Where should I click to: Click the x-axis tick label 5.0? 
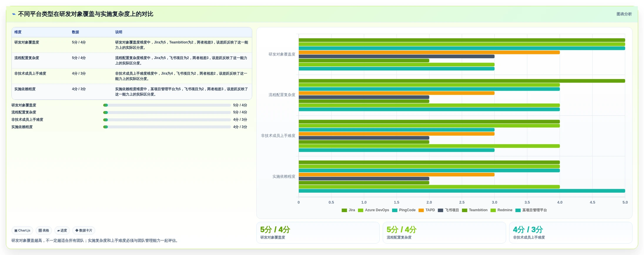pos(625,202)
